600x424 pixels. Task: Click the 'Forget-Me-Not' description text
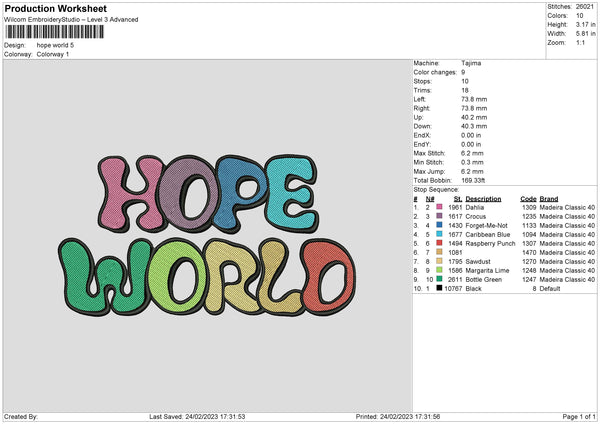[x=487, y=225]
